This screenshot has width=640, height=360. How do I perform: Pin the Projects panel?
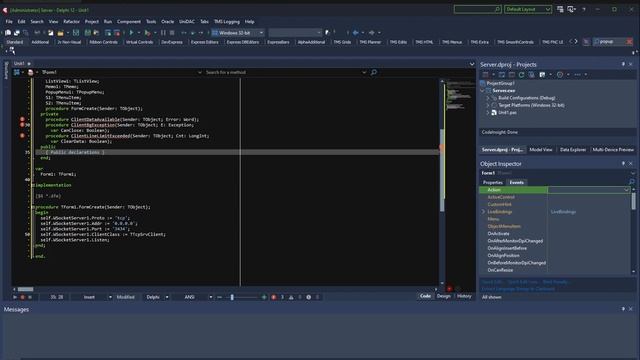623,64
